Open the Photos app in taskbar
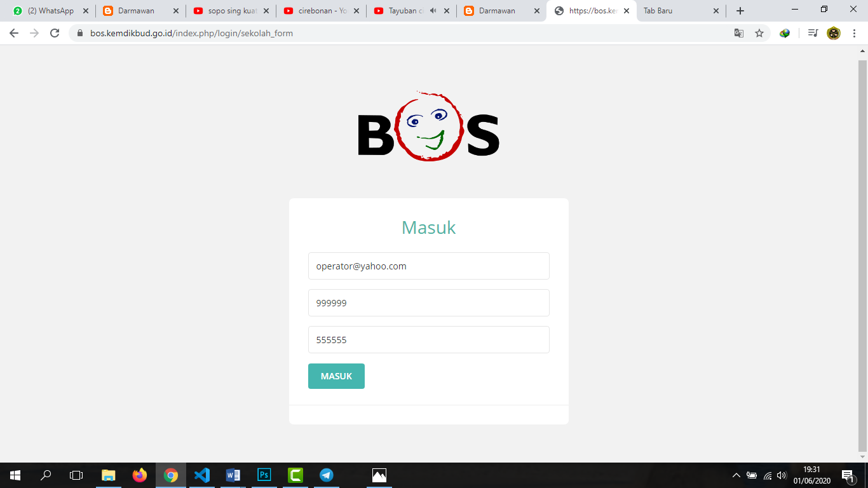The image size is (868, 488). (x=379, y=475)
